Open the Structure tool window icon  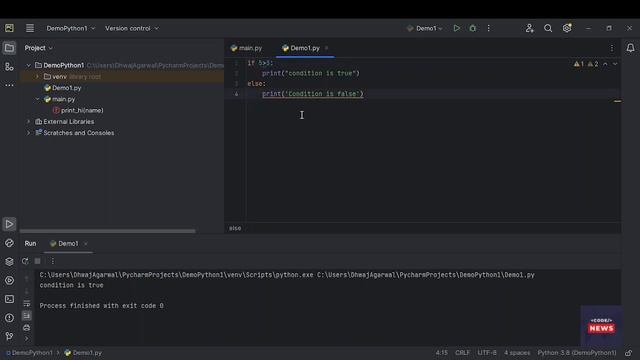pos(9,67)
